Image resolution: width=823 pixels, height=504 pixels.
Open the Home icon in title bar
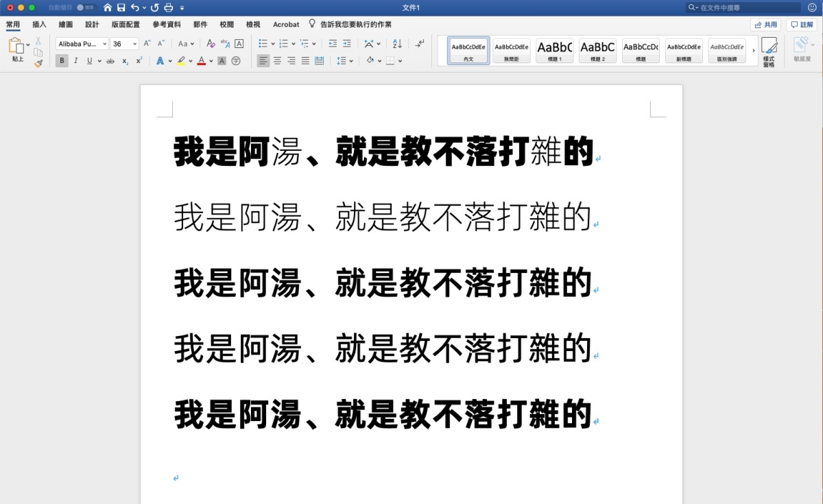point(108,8)
